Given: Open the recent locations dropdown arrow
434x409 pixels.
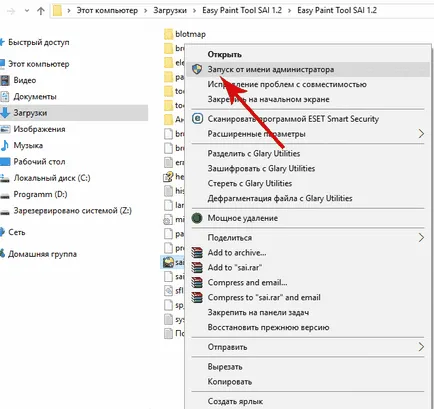Looking at the screenshot, I should (27, 11).
